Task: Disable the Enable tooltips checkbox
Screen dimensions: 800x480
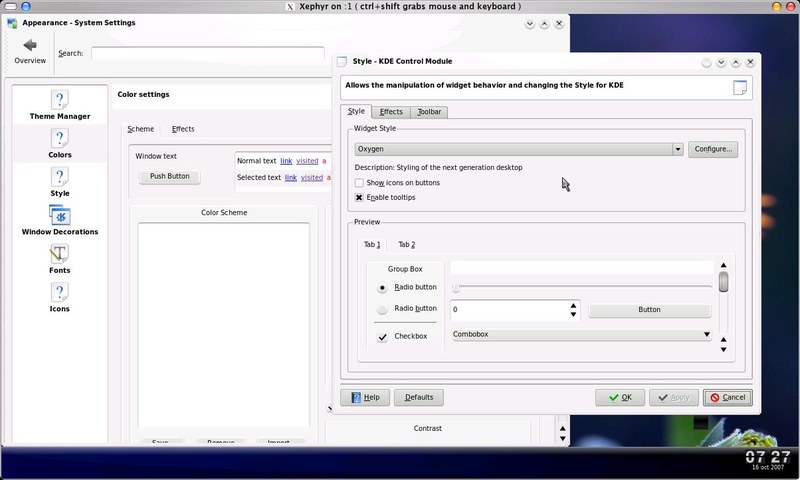Action: pyautogui.click(x=359, y=197)
